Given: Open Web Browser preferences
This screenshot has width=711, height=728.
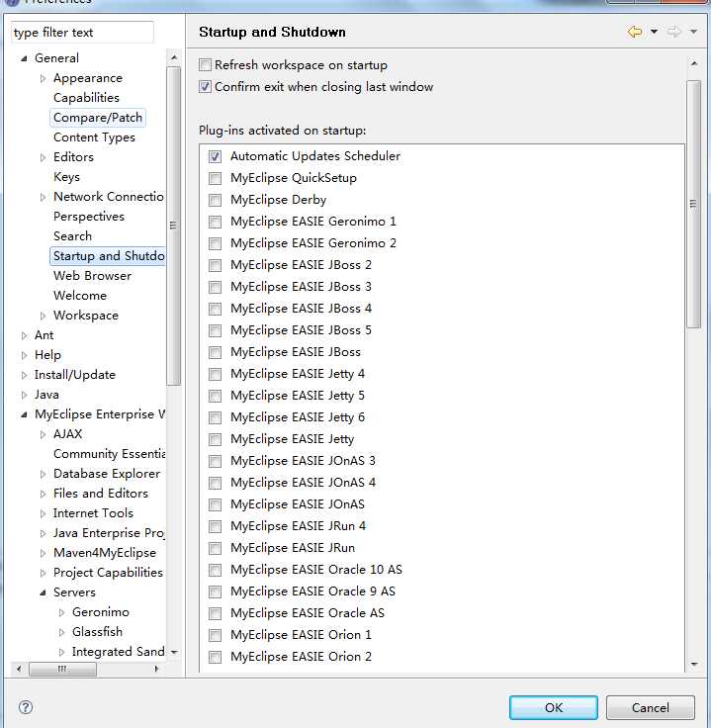Looking at the screenshot, I should point(92,276).
